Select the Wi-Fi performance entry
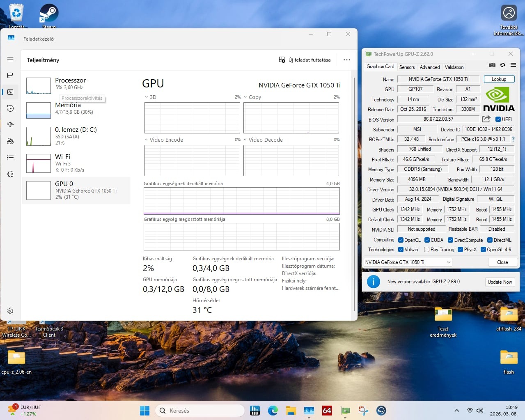525x420 pixels. click(76, 163)
